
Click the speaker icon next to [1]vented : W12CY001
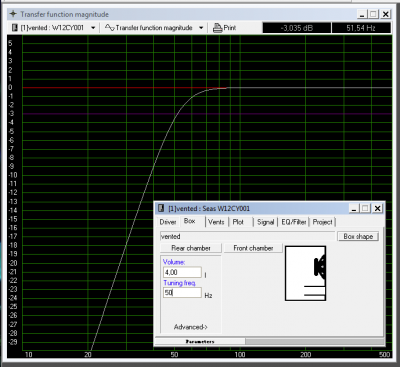coord(14,28)
